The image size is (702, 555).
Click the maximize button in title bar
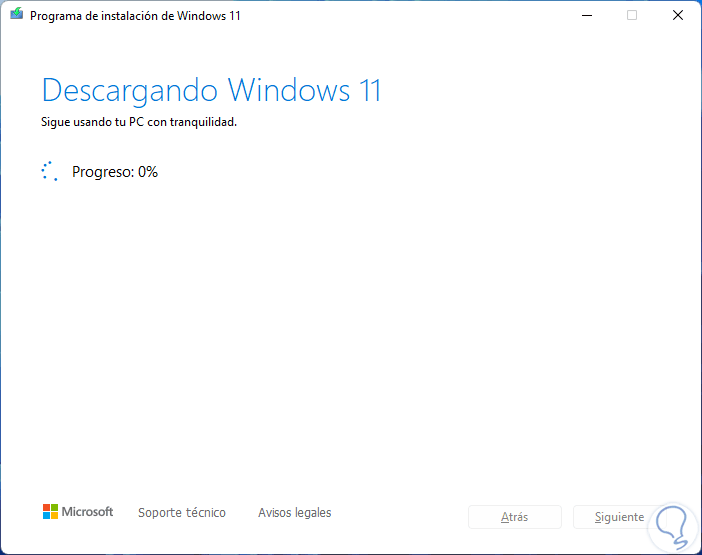(632, 15)
